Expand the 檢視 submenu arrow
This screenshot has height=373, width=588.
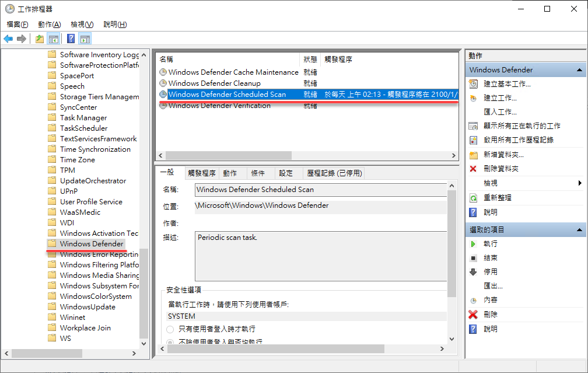pos(580,183)
